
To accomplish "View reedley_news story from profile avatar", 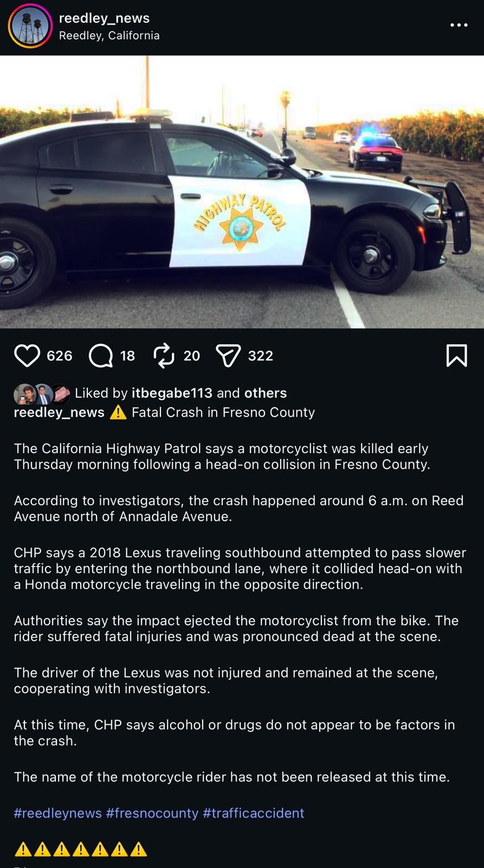I will tap(30, 25).
